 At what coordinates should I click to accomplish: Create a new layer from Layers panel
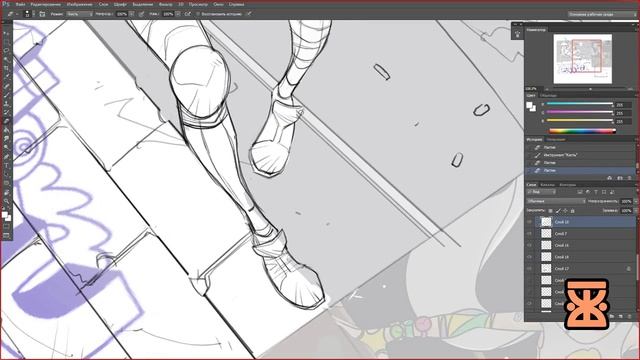click(621, 316)
